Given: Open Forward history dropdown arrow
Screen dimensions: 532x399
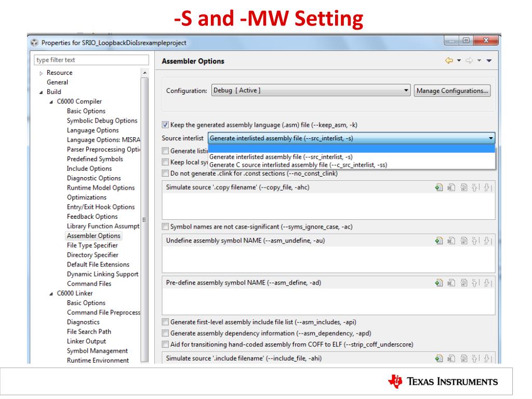Looking at the screenshot, I should pyautogui.click(x=479, y=60).
